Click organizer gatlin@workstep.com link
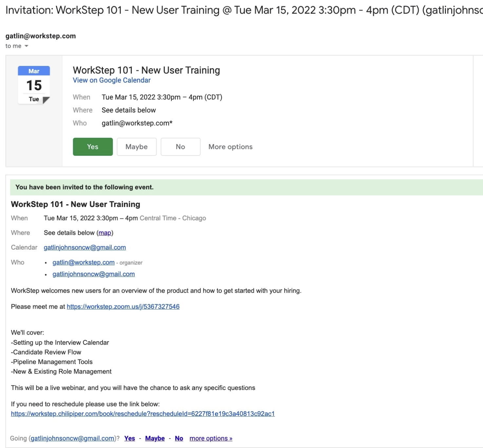 (x=84, y=262)
